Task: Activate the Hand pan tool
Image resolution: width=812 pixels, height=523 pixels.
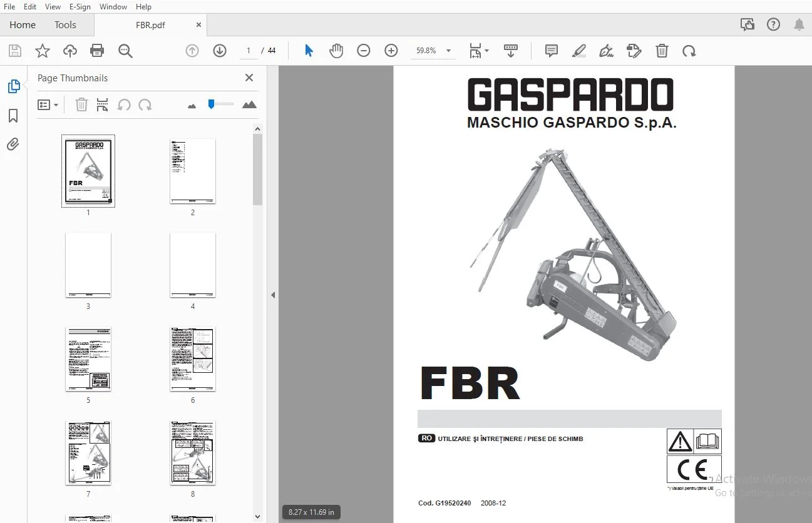Action: (336, 51)
